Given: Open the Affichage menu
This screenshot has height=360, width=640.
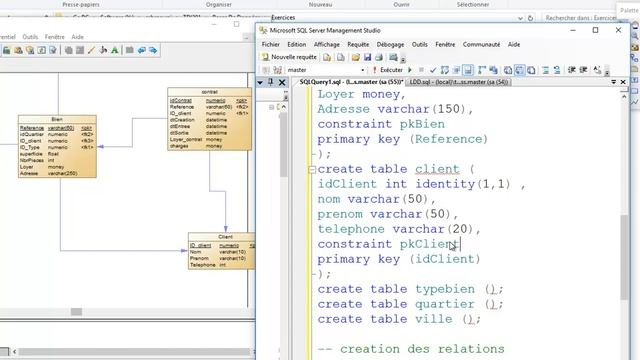Looking at the screenshot, I should [x=327, y=44].
